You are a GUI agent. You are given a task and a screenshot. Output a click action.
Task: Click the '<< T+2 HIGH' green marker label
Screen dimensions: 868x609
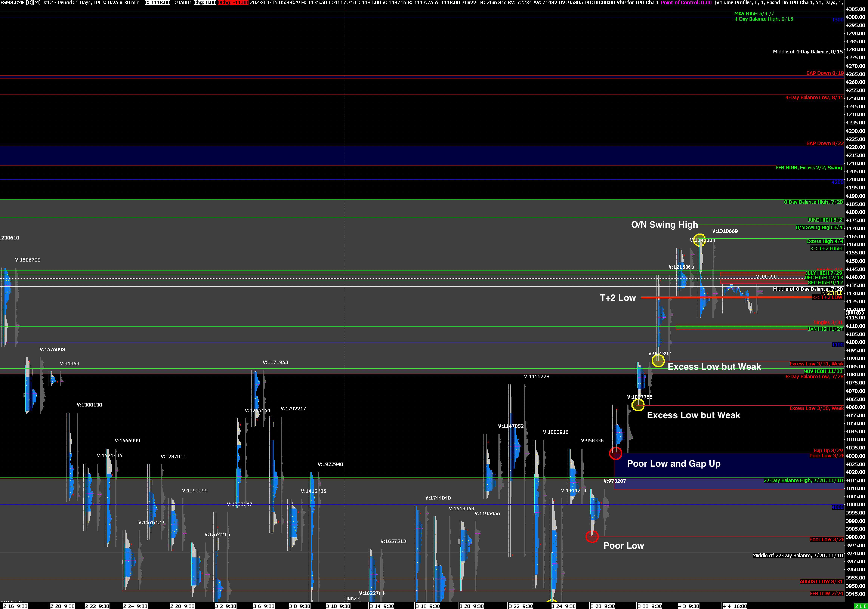pyautogui.click(x=826, y=248)
